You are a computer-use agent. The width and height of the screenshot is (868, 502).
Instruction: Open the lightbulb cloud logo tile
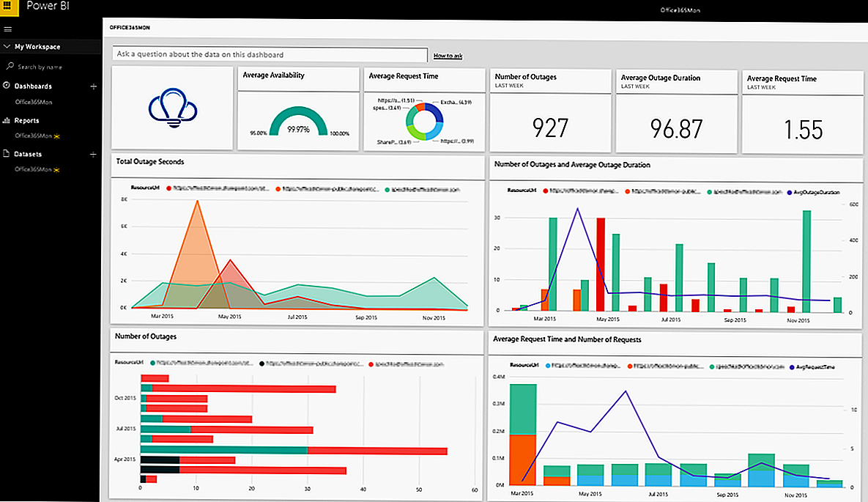(173, 108)
